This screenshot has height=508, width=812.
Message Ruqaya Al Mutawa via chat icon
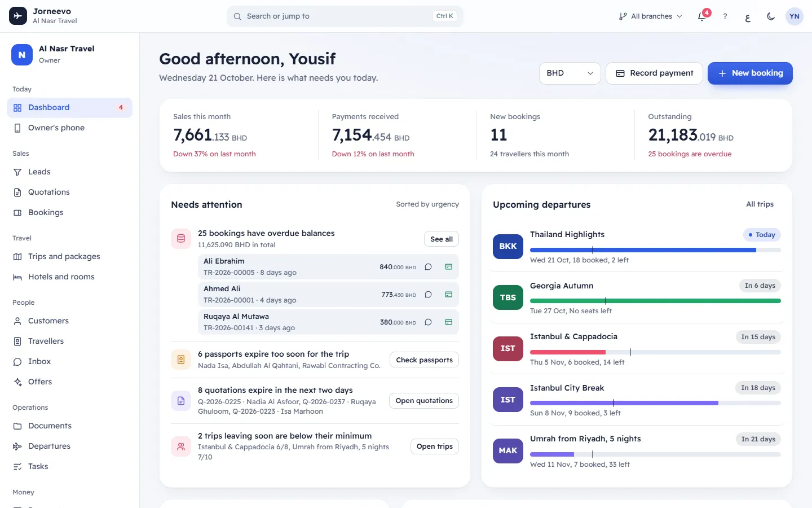tap(428, 322)
